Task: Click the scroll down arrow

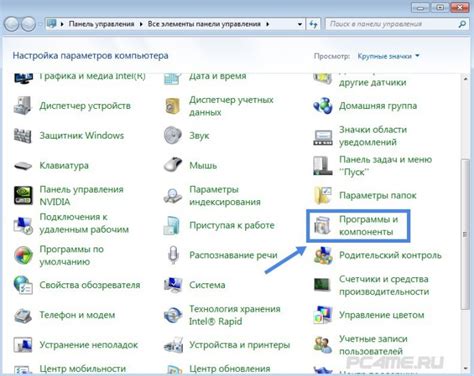Action: coord(465,369)
